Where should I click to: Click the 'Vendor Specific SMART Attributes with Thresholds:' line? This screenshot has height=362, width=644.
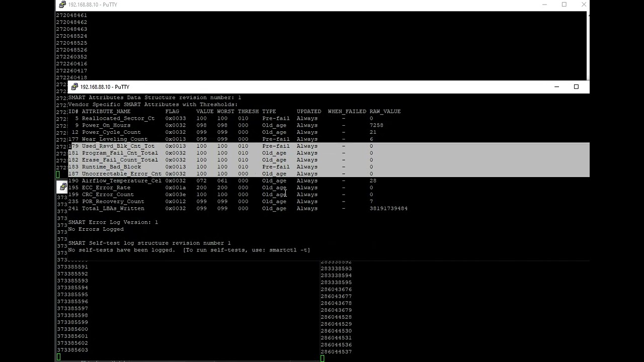pos(153,105)
